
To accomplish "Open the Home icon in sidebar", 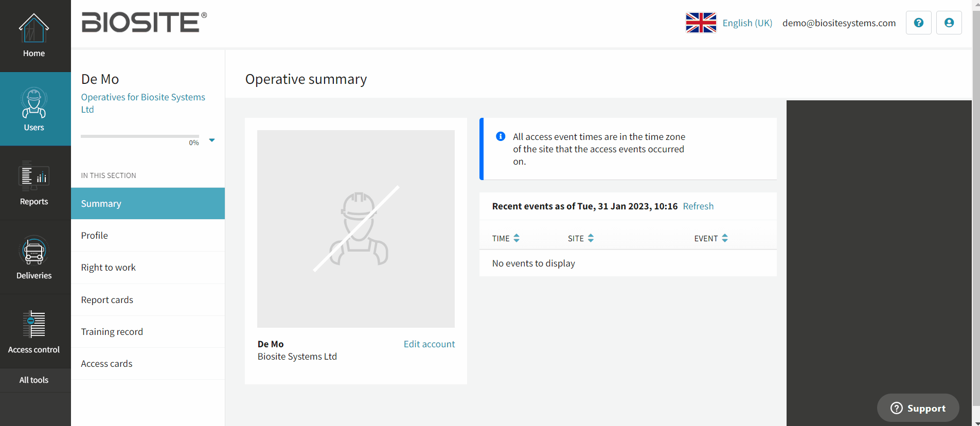I will 34,29.
